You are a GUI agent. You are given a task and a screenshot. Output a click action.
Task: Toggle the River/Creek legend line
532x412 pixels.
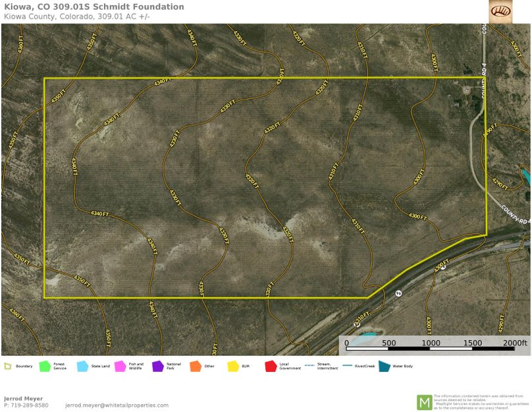(x=345, y=366)
